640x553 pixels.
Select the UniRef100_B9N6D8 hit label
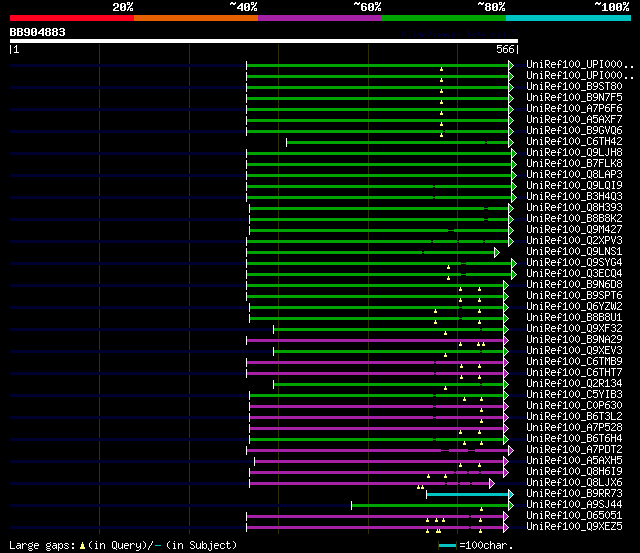click(x=574, y=285)
